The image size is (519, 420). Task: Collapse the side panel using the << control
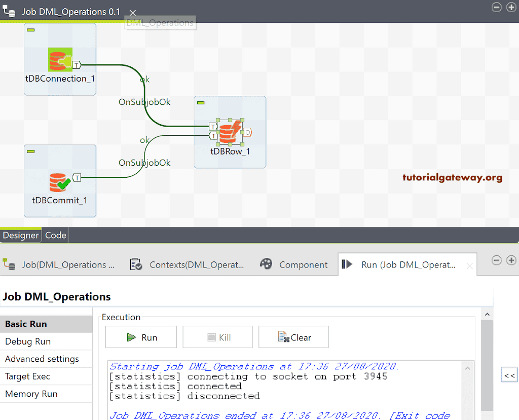pos(509,375)
